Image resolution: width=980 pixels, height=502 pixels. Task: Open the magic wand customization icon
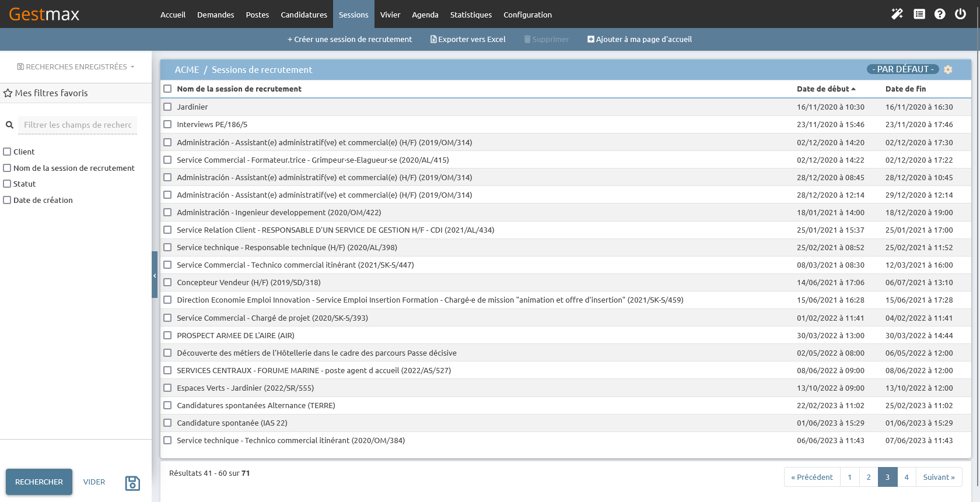tap(897, 14)
